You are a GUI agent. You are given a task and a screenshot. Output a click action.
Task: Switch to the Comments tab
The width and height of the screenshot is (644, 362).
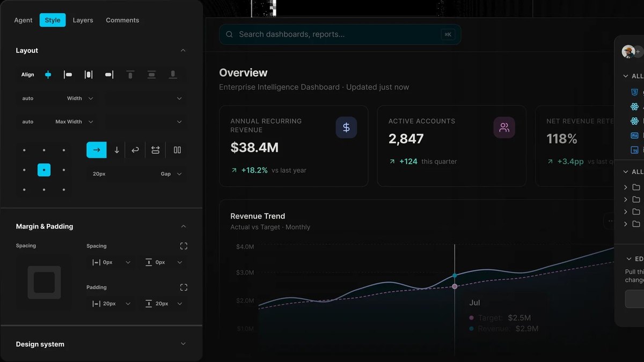click(x=122, y=20)
